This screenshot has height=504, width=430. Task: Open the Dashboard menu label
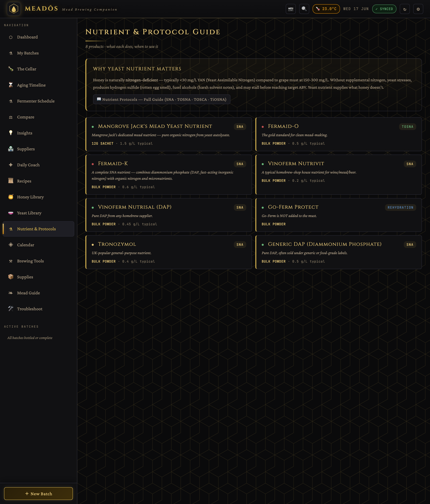(x=28, y=37)
